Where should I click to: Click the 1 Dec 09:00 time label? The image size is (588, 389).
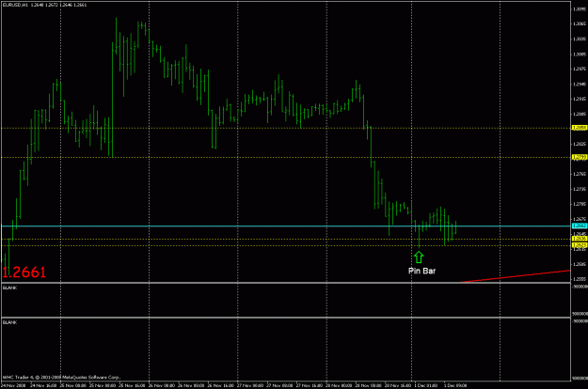pos(455,385)
